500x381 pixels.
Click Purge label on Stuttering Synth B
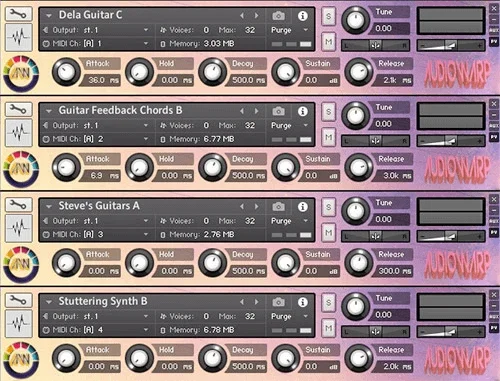tap(281, 316)
